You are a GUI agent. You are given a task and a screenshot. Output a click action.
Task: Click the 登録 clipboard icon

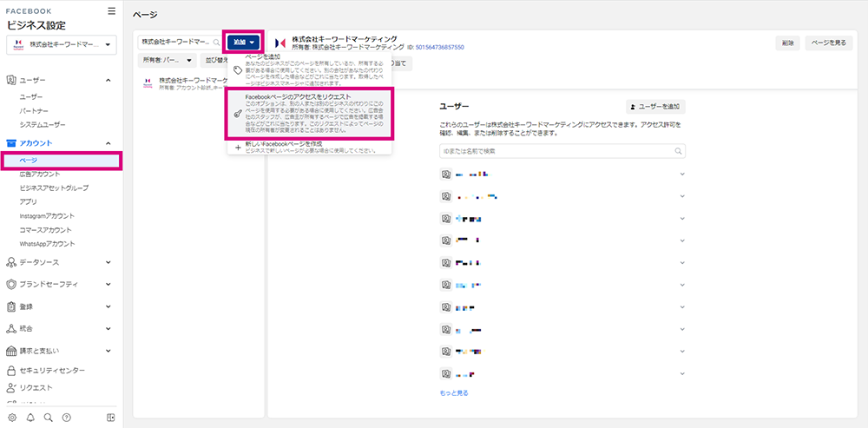pyautogui.click(x=11, y=306)
